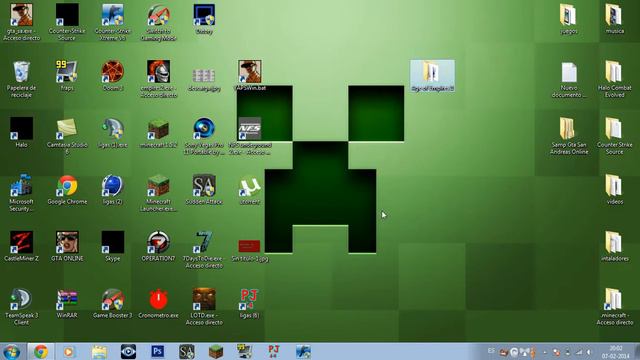This screenshot has width=640, height=360.
Task: Click the Show desktop button at taskbar end
Action: pos(637,351)
